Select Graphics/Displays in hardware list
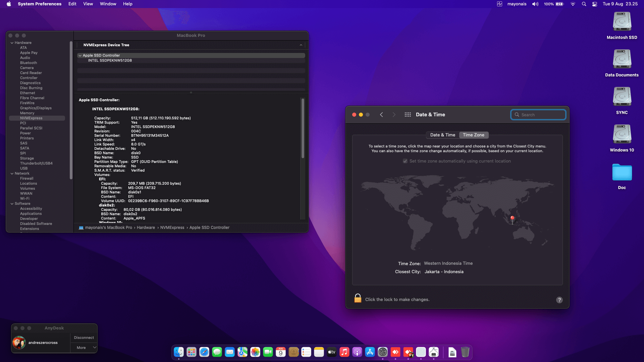 tap(36, 108)
